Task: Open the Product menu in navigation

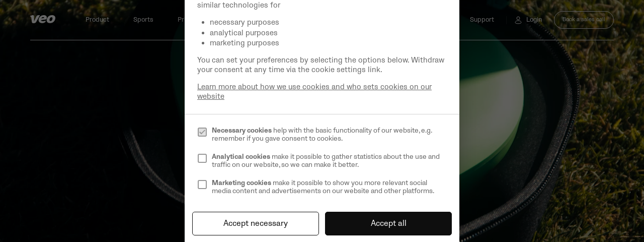Action: [x=97, y=20]
